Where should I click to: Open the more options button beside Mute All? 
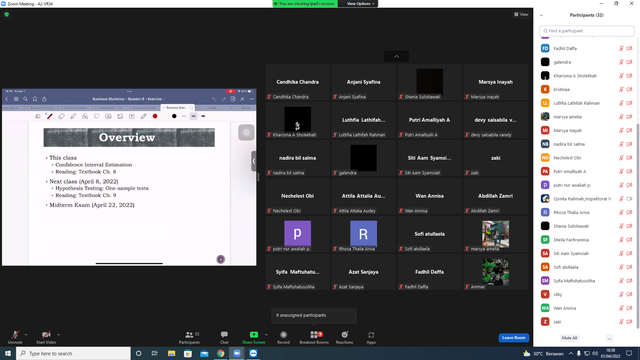pyautogui.click(x=609, y=338)
